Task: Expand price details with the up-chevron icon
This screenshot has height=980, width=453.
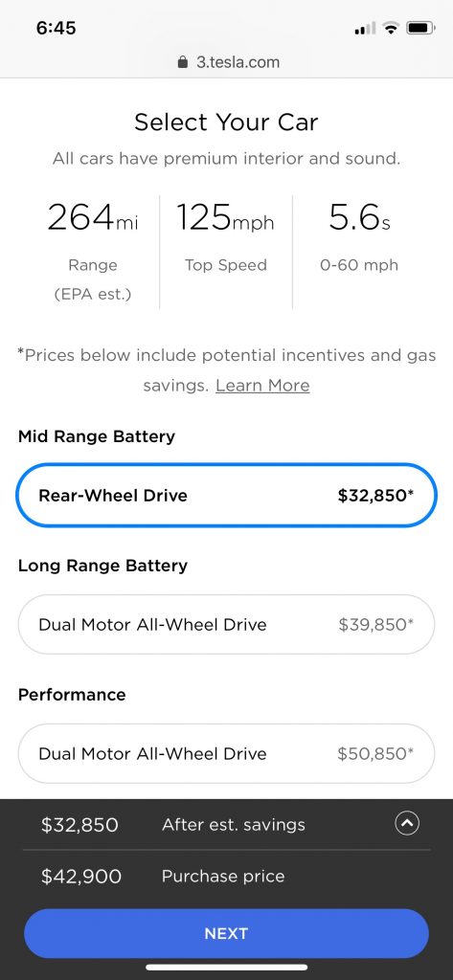Action: click(407, 824)
